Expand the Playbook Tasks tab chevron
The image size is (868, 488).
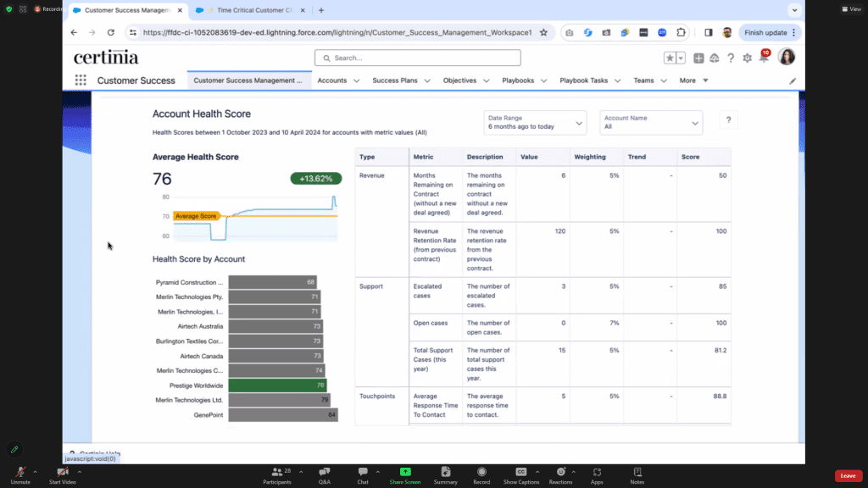pos(617,80)
